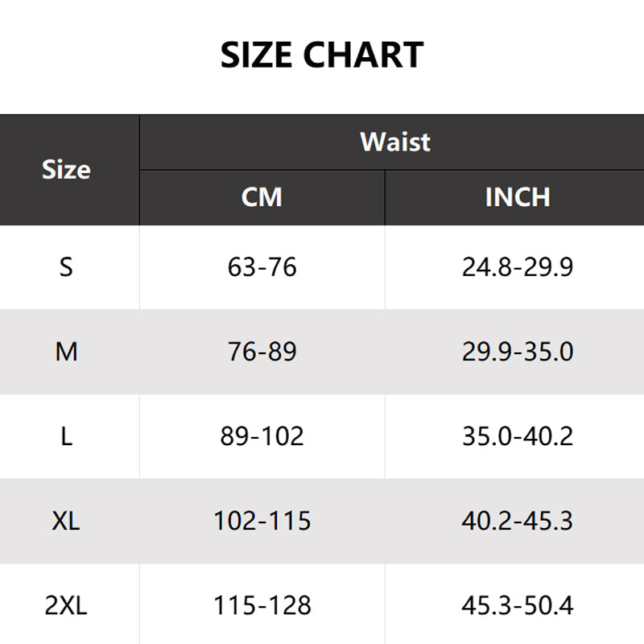
Task: Select the 102-115 cm cell
Action: 262,521
